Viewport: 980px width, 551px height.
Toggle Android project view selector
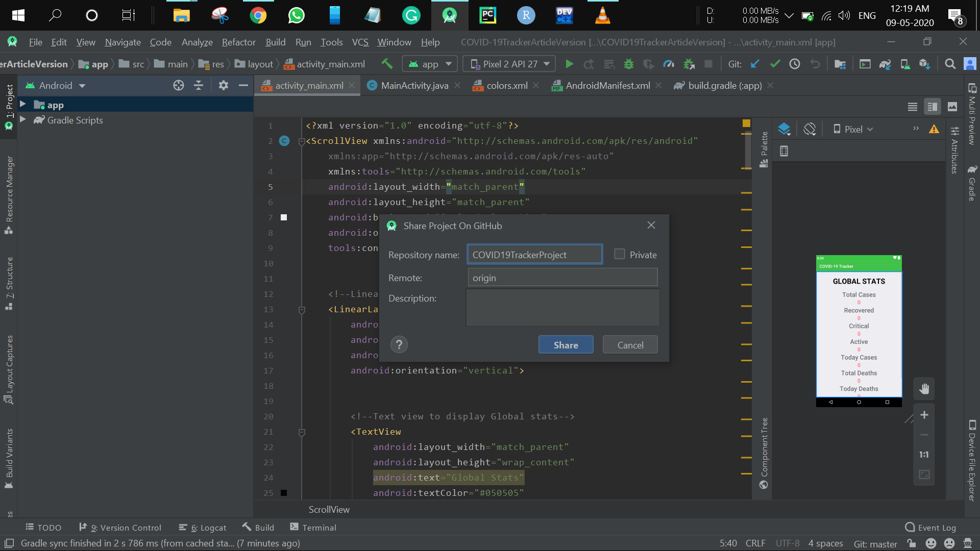click(55, 85)
